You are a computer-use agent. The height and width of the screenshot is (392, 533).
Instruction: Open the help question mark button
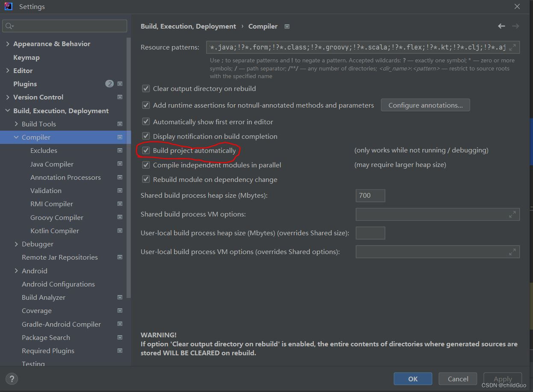[12, 379]
